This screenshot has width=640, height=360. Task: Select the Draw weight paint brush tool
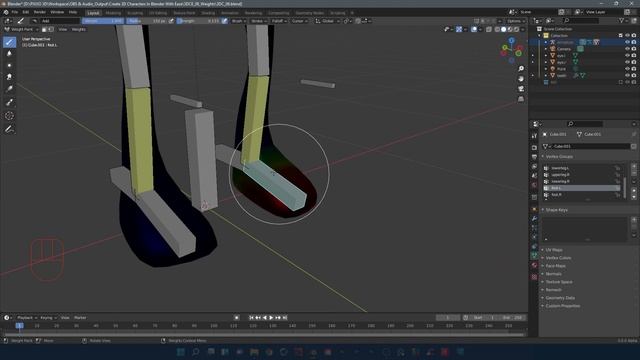coord(9,42)
